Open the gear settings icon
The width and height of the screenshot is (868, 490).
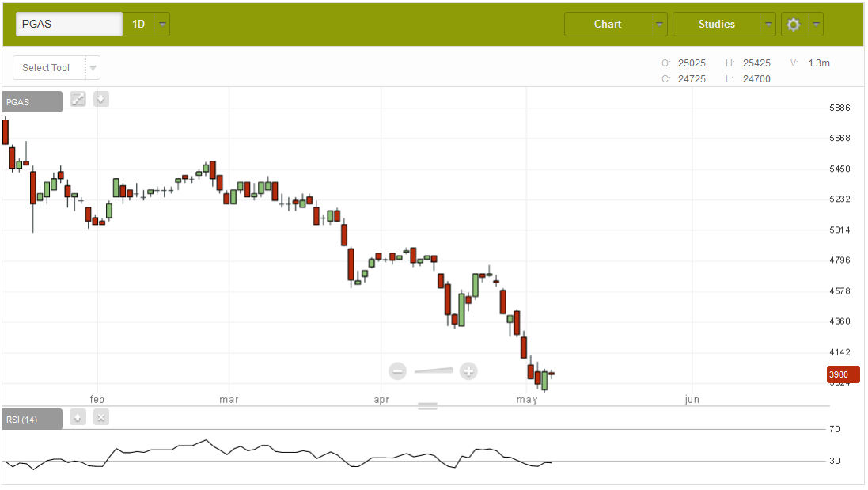pyautogui.click(x=794, y=25)
